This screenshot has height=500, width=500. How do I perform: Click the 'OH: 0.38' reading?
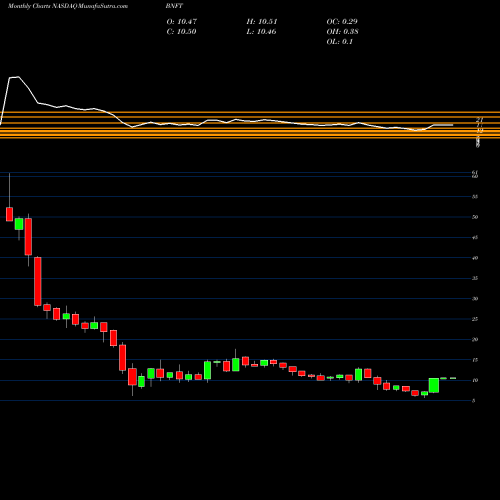tap(342, 32)
